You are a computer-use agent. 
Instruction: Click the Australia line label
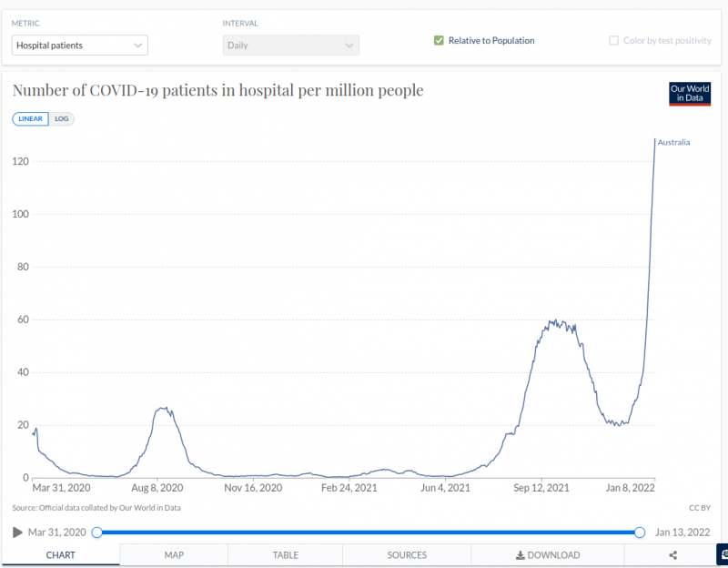pos(673,143)
